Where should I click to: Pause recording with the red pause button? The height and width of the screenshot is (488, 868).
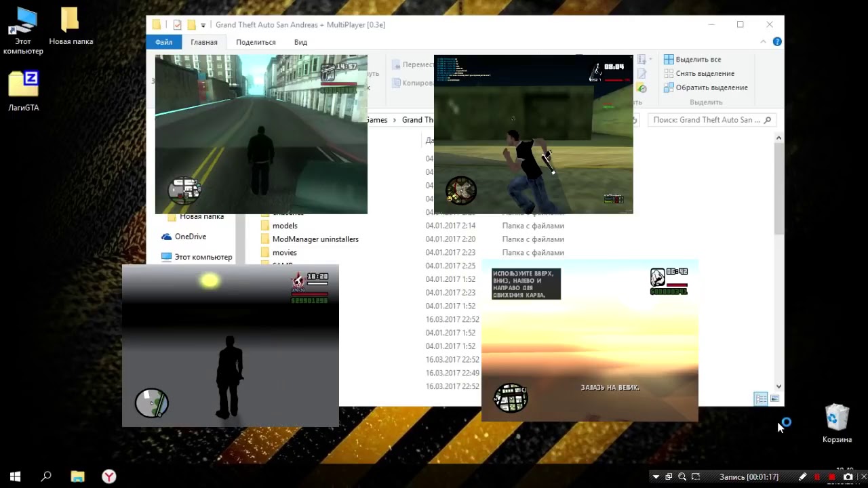[818, 477]
